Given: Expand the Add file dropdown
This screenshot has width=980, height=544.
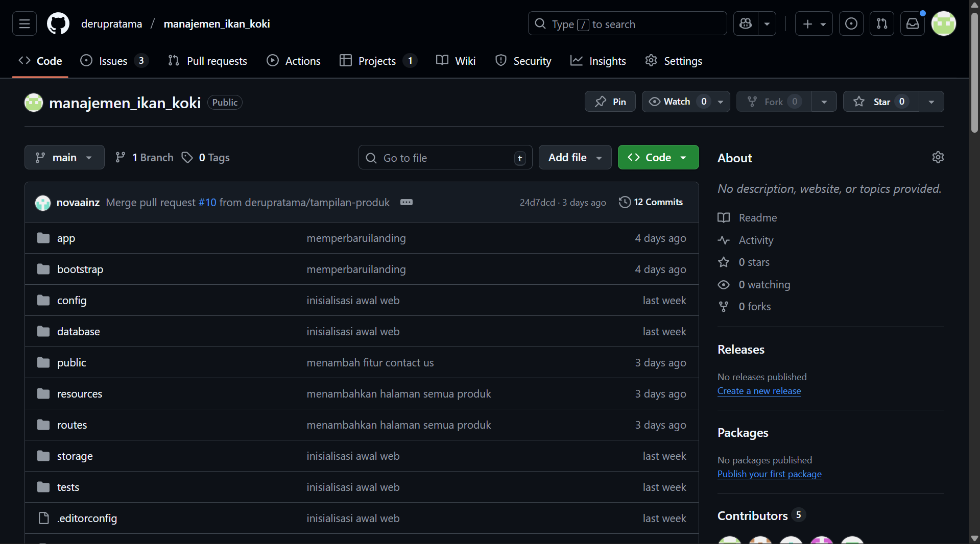Looking at the screenshot, I should pyautogui.click(x=575, y=157).
